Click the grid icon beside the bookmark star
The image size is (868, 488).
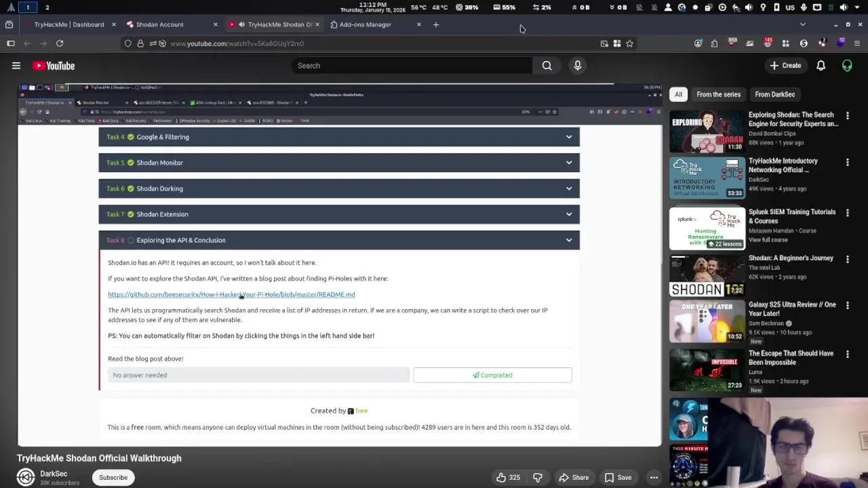[x=617, y=43]
